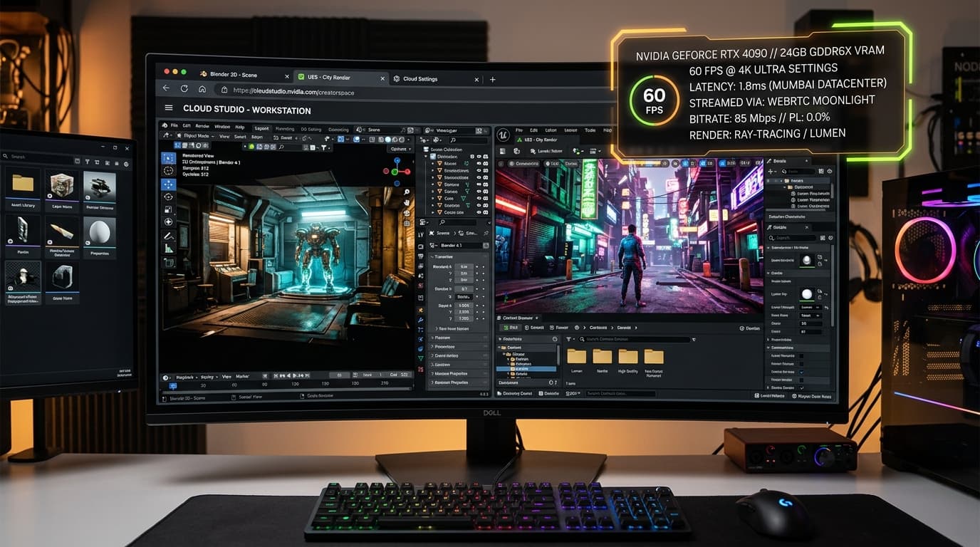980x547 pixels.
Task: Collapse the Collection row in Blender's outliner
Action: pos(425,157)
